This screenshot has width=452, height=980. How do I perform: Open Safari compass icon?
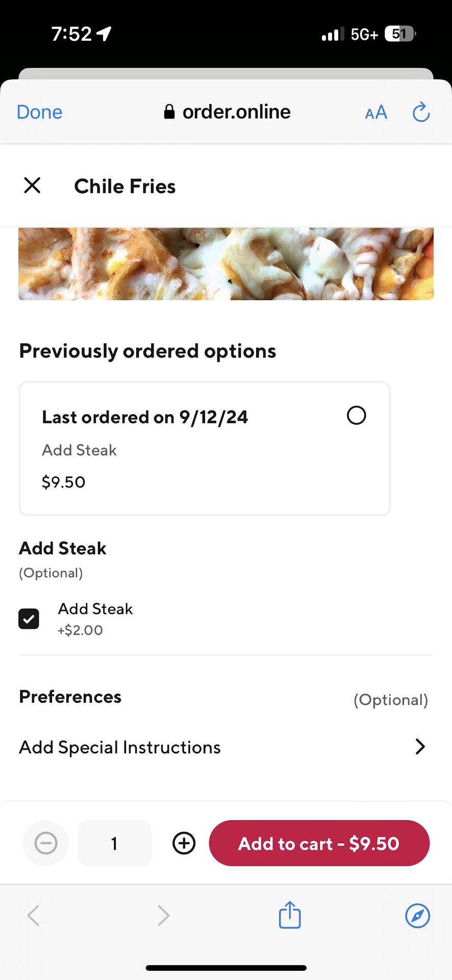tap(417, 915)
